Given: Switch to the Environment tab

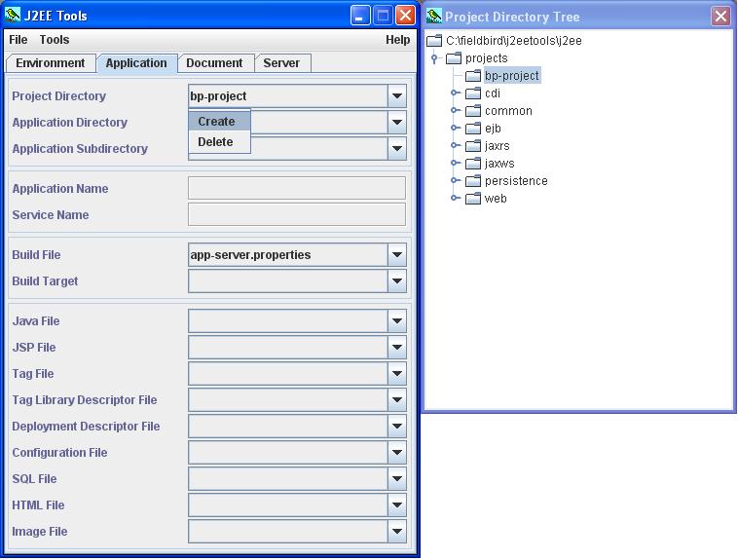Looking at the screenshot, I should (x=51, y=63).
